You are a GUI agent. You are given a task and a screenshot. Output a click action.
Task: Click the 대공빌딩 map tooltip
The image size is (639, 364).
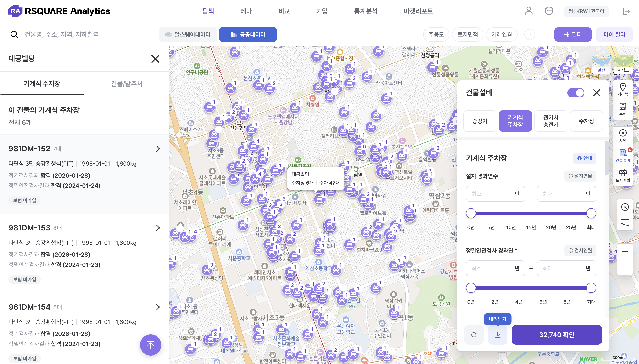click(315, 178)
